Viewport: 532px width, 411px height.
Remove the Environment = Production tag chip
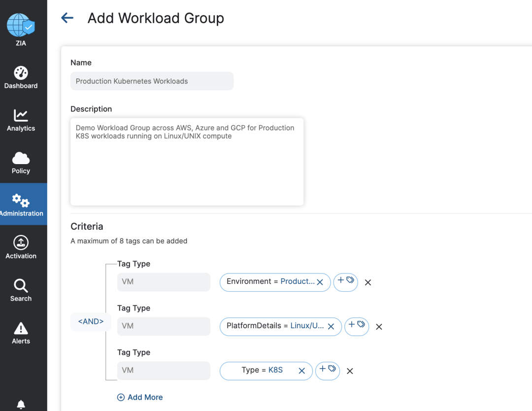pos(320,282)
